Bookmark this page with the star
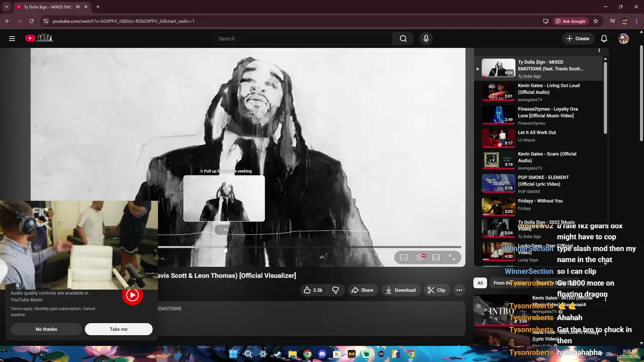This screenshot has height=362, width=644. pyautogui.click(x=596, y=21)
